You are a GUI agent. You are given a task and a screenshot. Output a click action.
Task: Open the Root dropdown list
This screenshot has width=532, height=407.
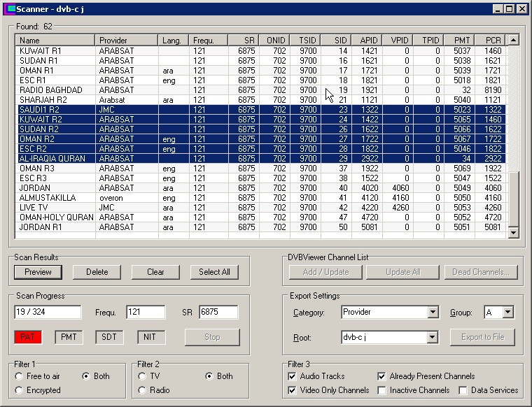tap(432, 338)
